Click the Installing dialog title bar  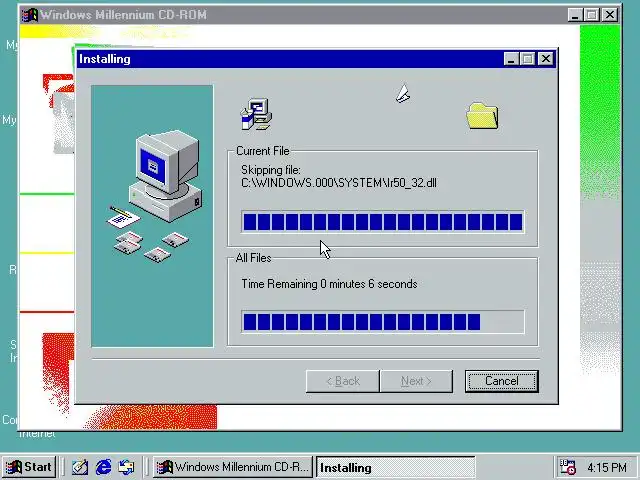tap(290, 59)
